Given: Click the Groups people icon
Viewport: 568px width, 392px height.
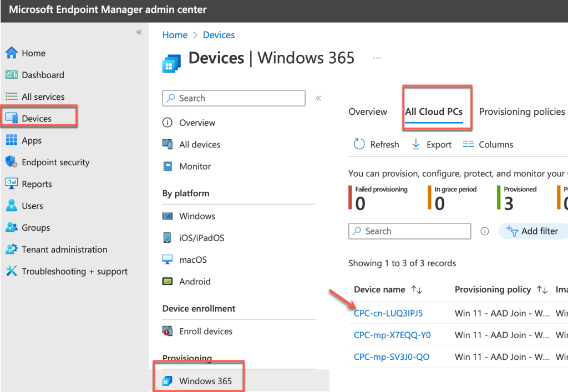Looking at the screenshot, I should pyautogui.click(x=12, y=227).
